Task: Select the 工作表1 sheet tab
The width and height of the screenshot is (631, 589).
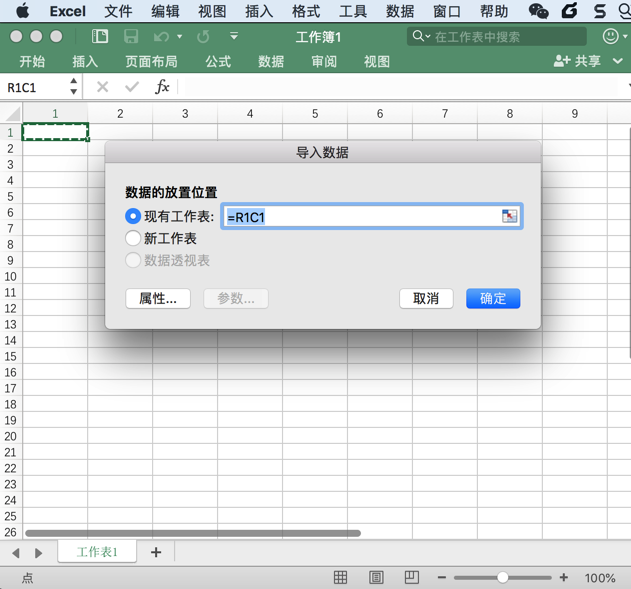Action: point(97,552)
